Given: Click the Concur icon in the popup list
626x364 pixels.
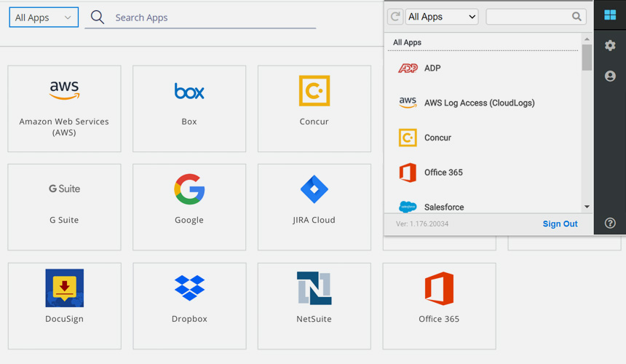Looking at the screenshot, I should 408,138.
